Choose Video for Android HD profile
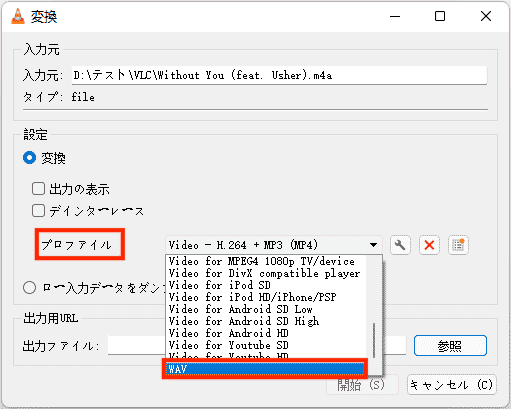The image size is (511, 409). pos(266,333)
